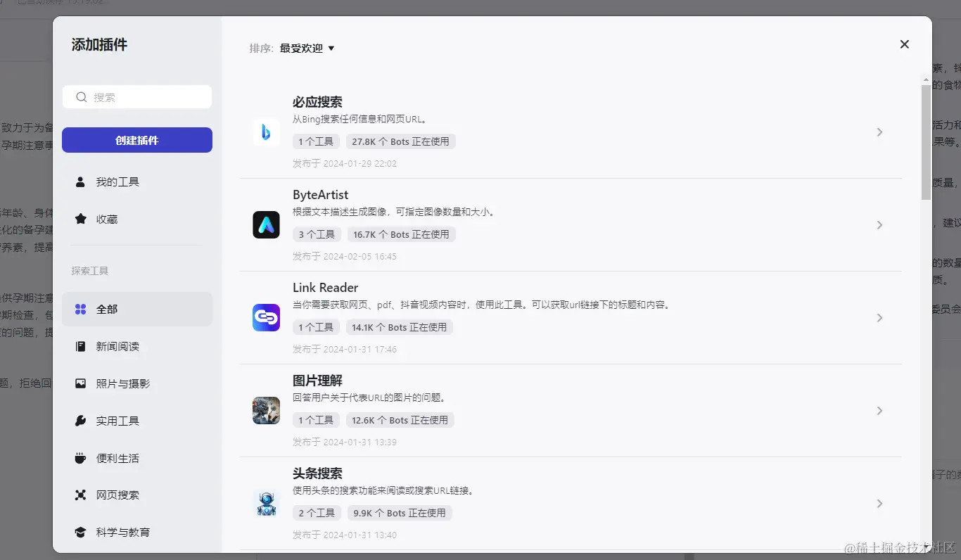Screen dimensions: 961x560
Task: Select the 便利生活 category
Action: click(137, 458)
